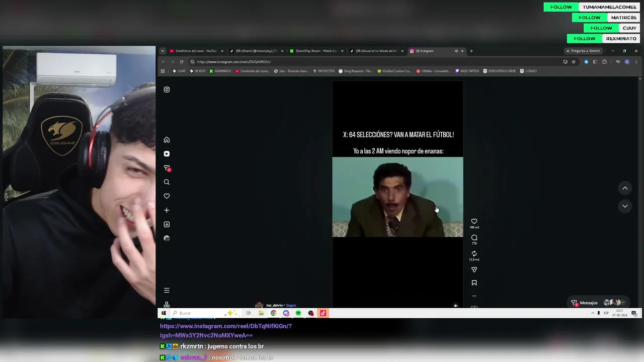Open the hamburger More menu in sidebar
Viewport: 644px width, 362px height.
point(167,290)
